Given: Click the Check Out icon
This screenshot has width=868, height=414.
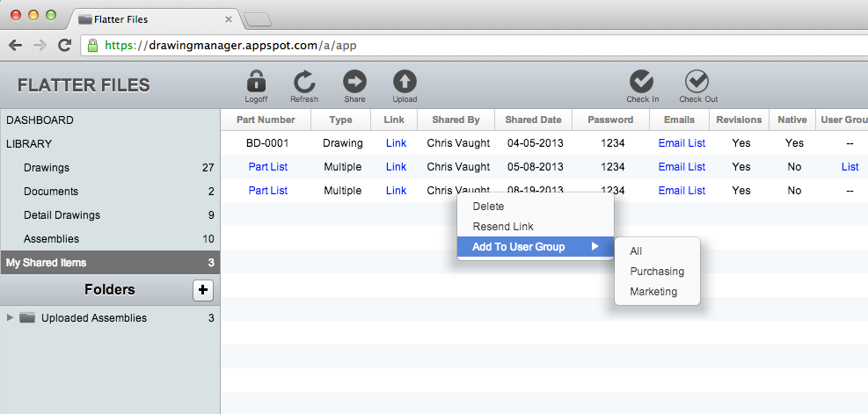Looking at the screenshot, I should [697, 82].
